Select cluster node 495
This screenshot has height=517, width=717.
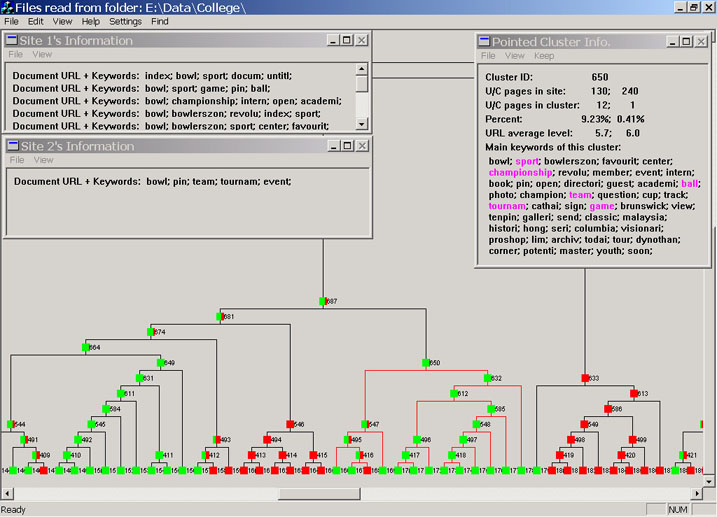pos(348,440)
